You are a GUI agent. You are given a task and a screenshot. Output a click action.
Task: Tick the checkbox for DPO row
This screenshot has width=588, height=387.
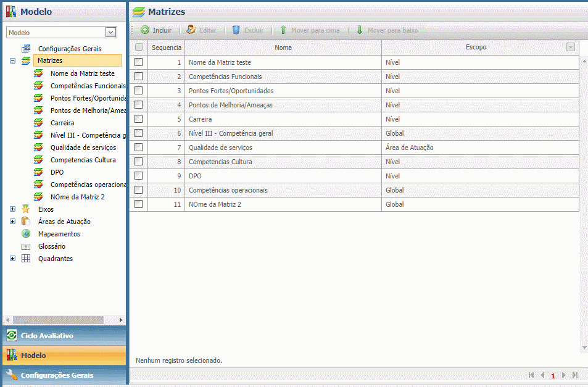[139, 176]
